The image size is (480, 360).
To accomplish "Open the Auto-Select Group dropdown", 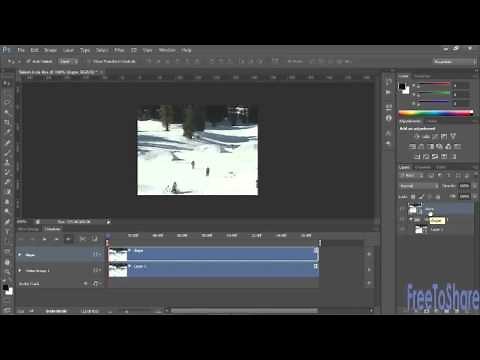I will tap(69, 61).
